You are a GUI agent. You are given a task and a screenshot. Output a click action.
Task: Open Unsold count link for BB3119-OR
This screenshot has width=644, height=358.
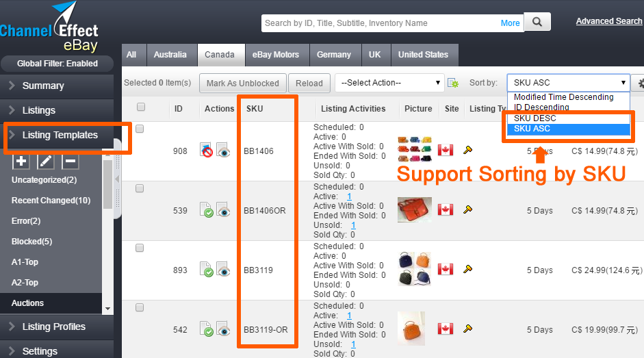(353, 344)
